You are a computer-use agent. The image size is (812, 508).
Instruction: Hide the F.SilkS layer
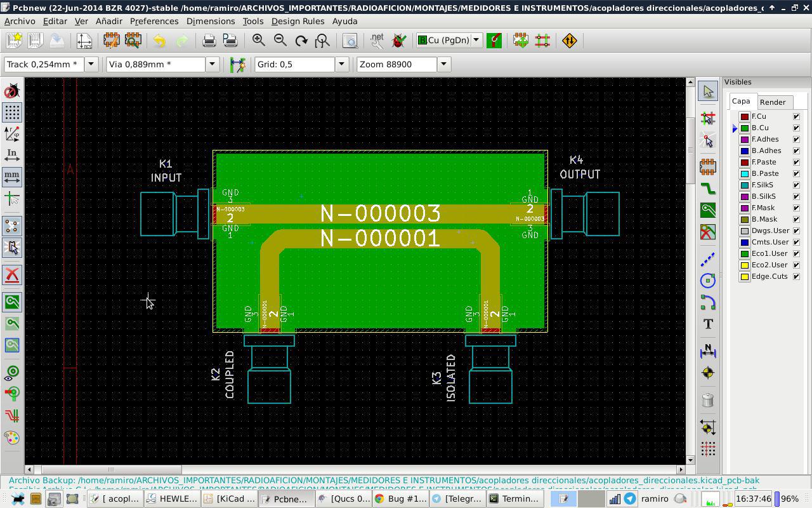[796, 185]
